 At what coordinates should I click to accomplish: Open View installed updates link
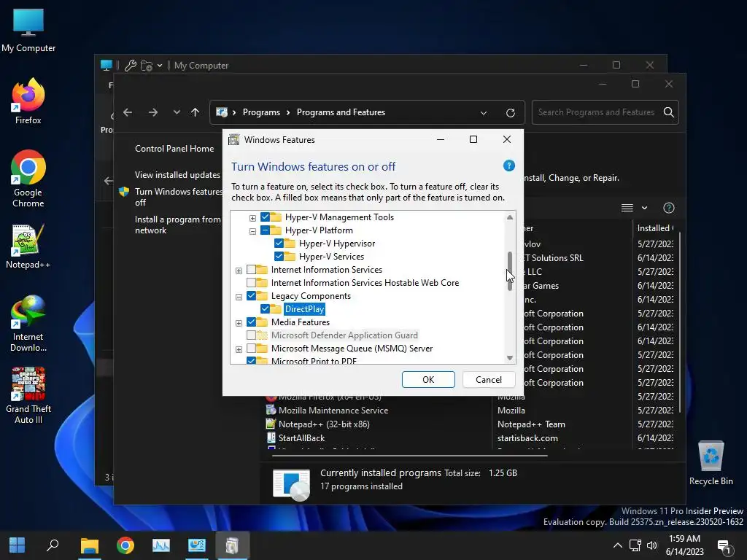[x=178, y=175]
